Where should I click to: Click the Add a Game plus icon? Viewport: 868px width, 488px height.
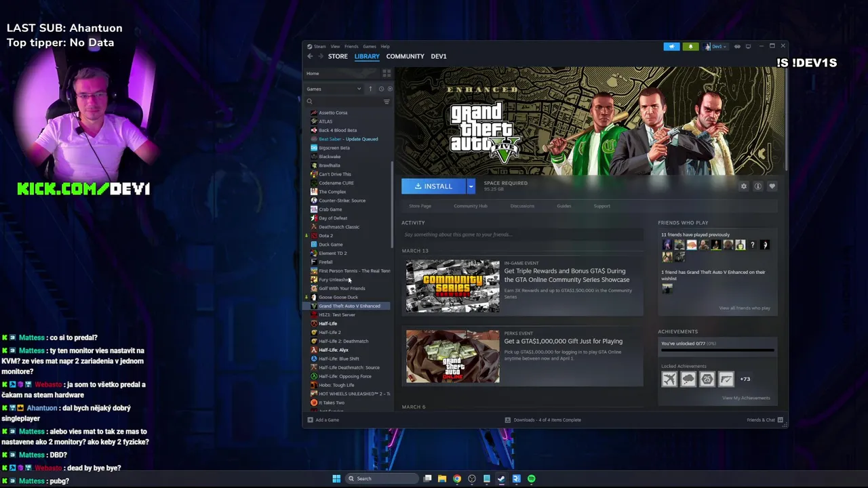[x=310, y=420]
